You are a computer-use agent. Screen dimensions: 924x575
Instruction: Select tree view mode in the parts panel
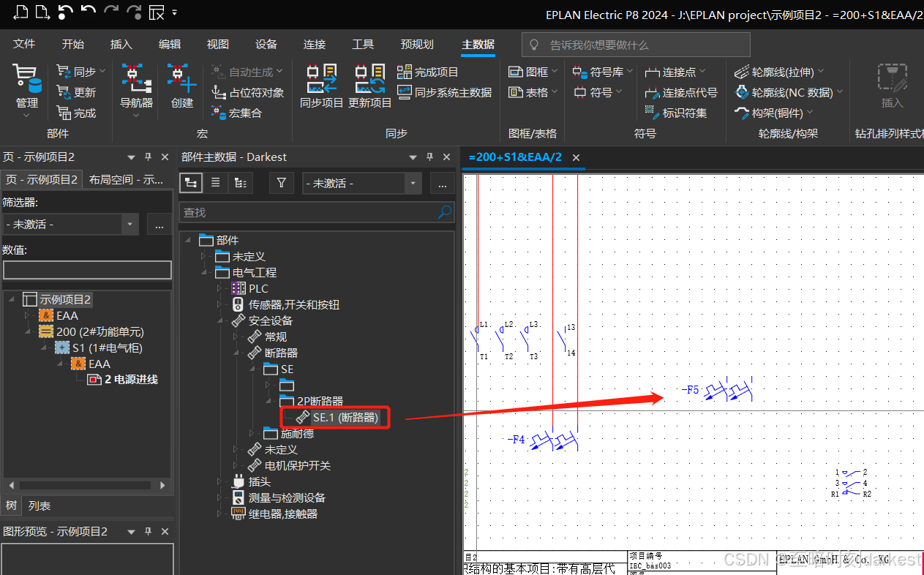point(192,183)
